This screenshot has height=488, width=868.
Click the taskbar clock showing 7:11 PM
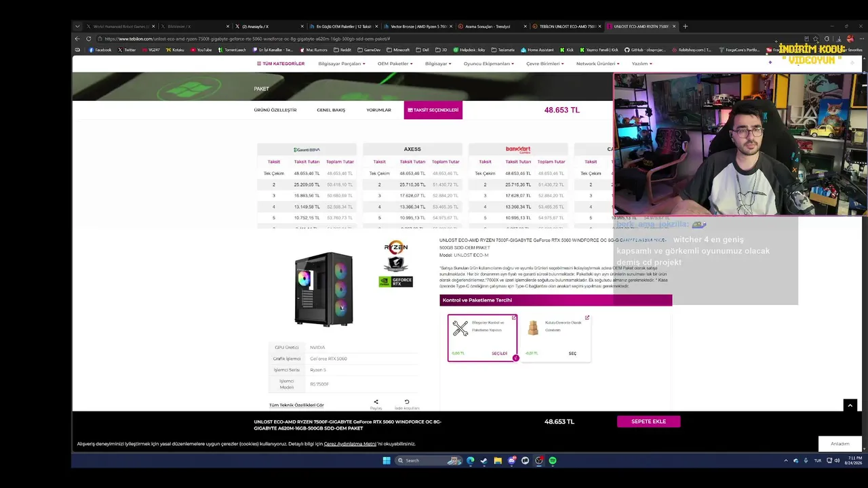[853, 461]
